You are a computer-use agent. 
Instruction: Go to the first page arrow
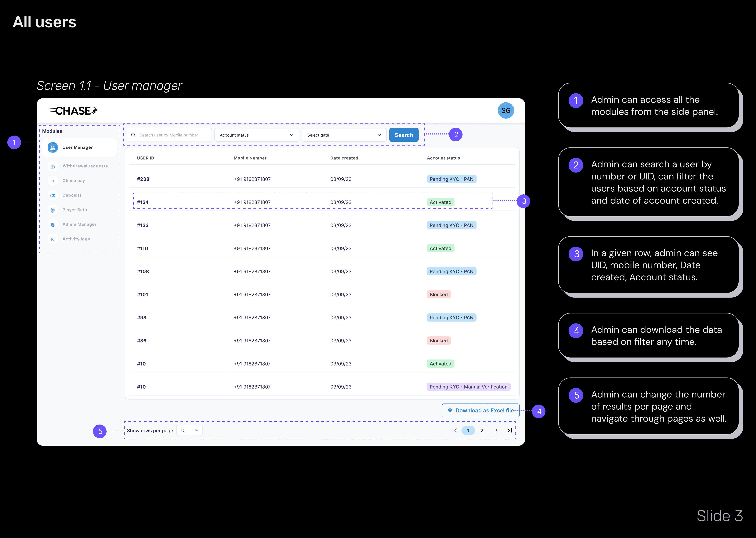click(x=454, y=430)
